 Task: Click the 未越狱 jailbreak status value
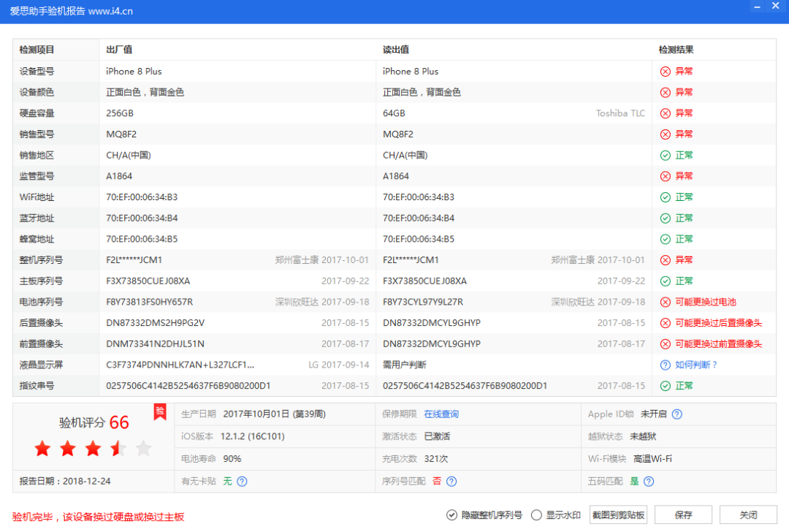(x=643, y=436)
